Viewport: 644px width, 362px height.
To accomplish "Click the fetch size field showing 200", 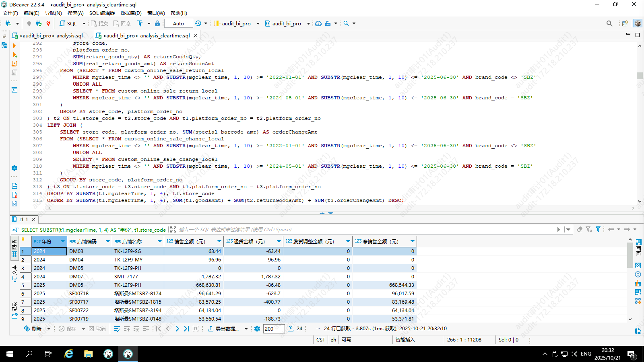I will click(x=274, y=329).
